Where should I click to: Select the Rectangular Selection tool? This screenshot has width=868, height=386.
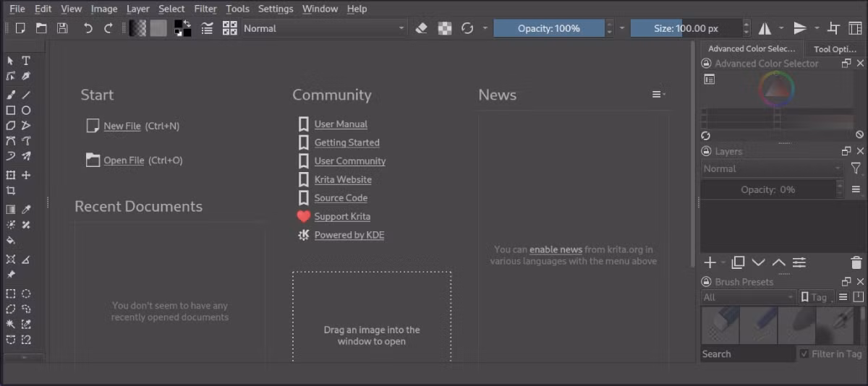pos(11,293)
